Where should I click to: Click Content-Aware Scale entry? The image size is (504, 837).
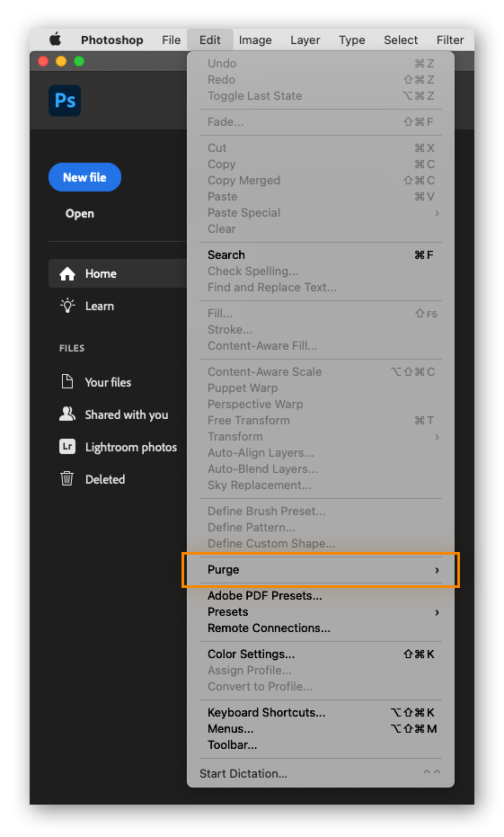[321, 371]
